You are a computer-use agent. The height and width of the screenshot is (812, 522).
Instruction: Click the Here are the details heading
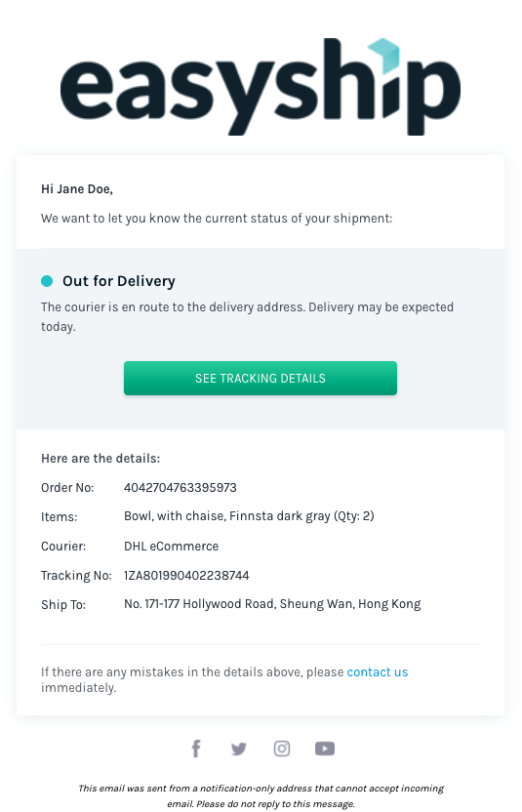[100, 459]
